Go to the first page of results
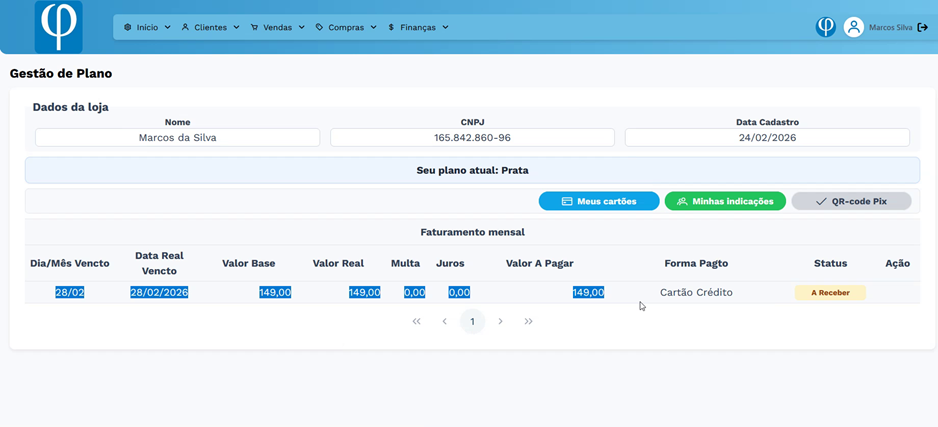Image resolution: width=938 pixels, height=427 pixels. (417, 321)
